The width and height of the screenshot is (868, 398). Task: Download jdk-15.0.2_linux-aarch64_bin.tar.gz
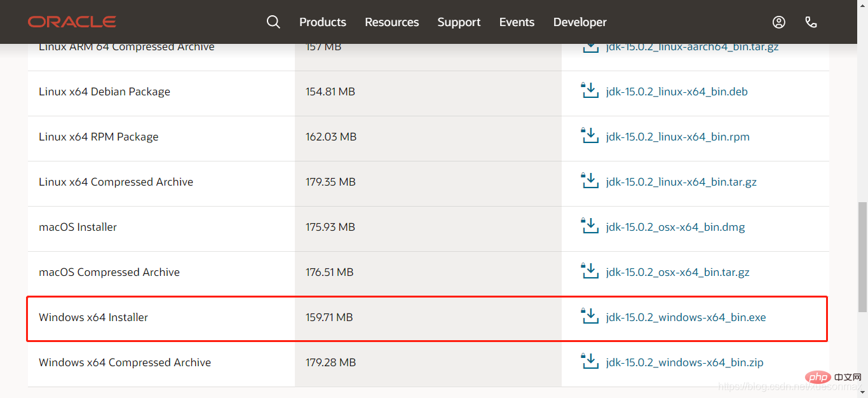[x=692, y=47]
